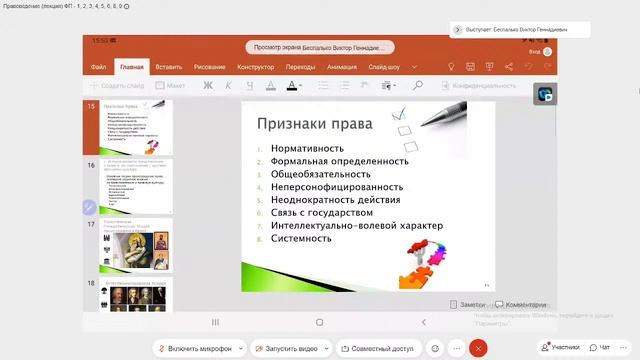
Task: Click floating screen-share app icon
Action: pos(545,94)
